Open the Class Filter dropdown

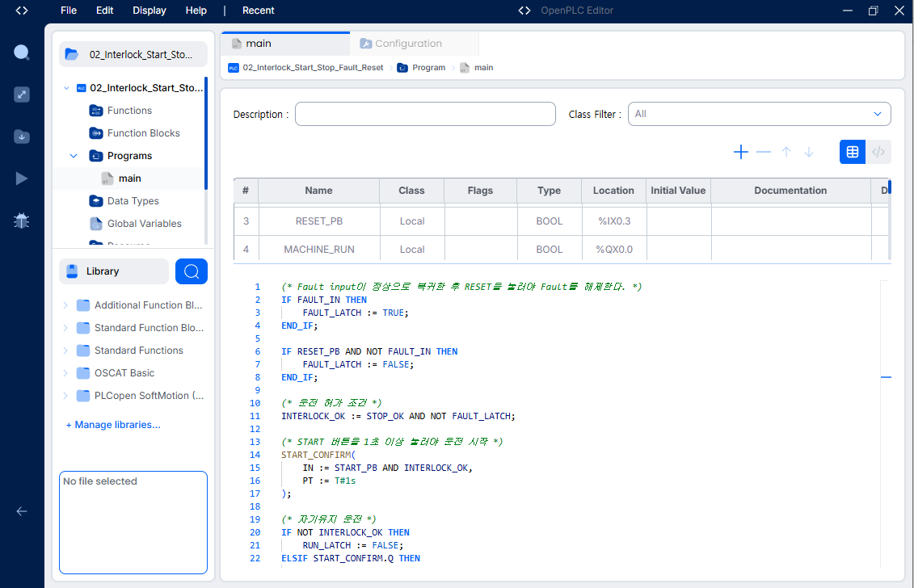tap(759, 114)
